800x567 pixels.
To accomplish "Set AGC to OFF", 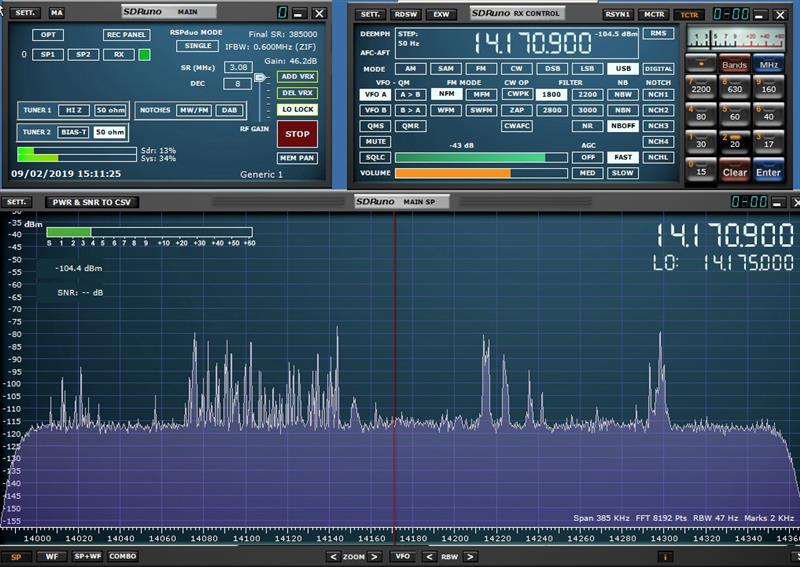I will (x=587, y=157).
